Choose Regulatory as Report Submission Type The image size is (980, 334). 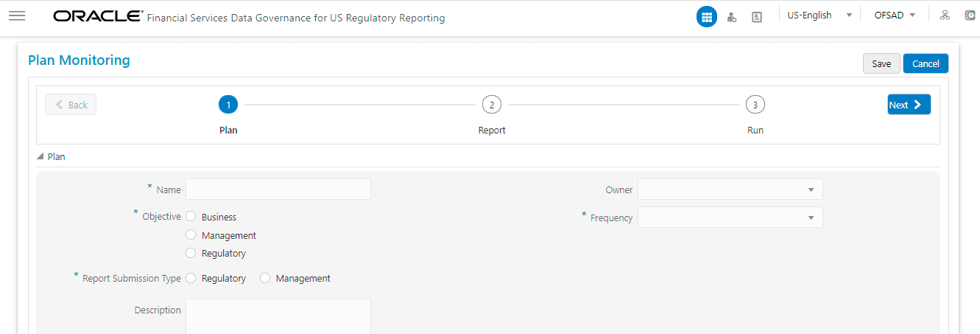click(x=191, y=278)
